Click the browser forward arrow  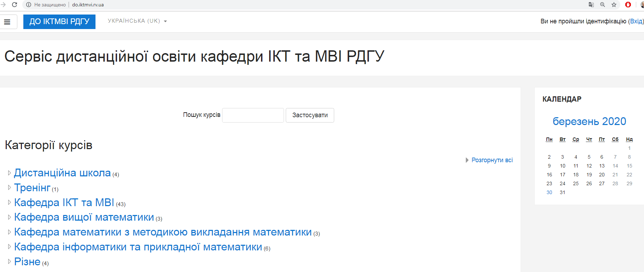[3, 5]
